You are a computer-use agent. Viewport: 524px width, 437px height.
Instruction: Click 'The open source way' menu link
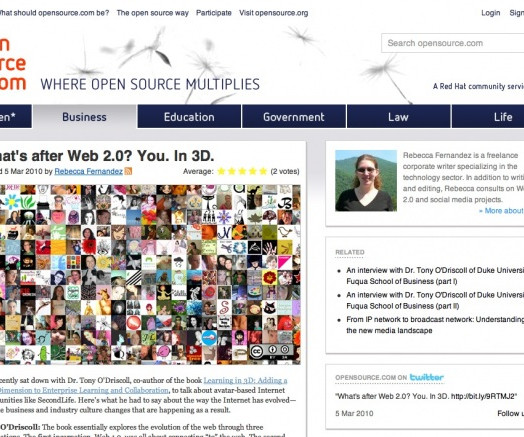(x=152, y=13)
